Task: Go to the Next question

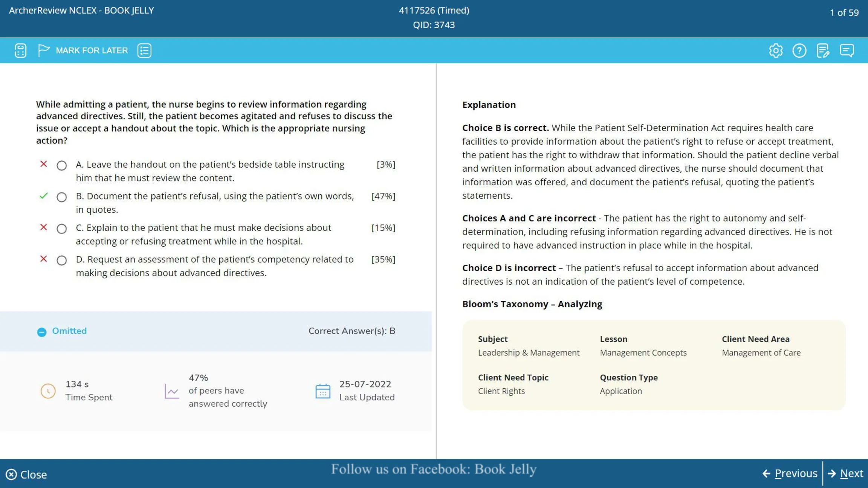Action: pos(846,473)
